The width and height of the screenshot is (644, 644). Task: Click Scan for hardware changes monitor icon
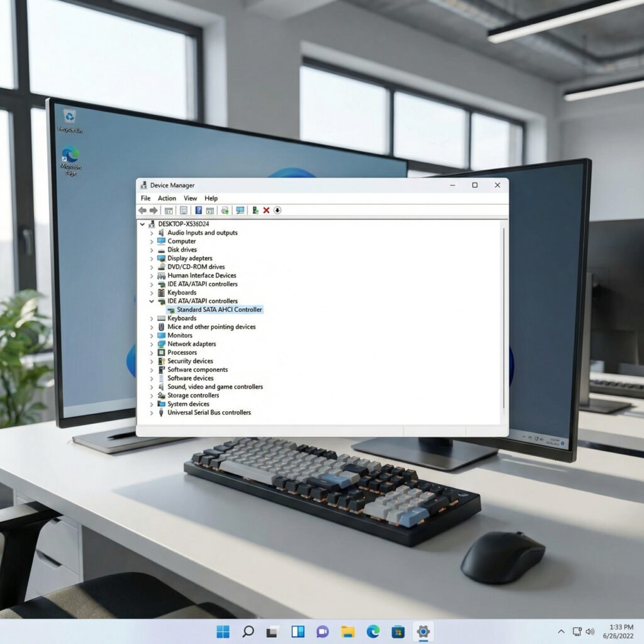point(240,210)
